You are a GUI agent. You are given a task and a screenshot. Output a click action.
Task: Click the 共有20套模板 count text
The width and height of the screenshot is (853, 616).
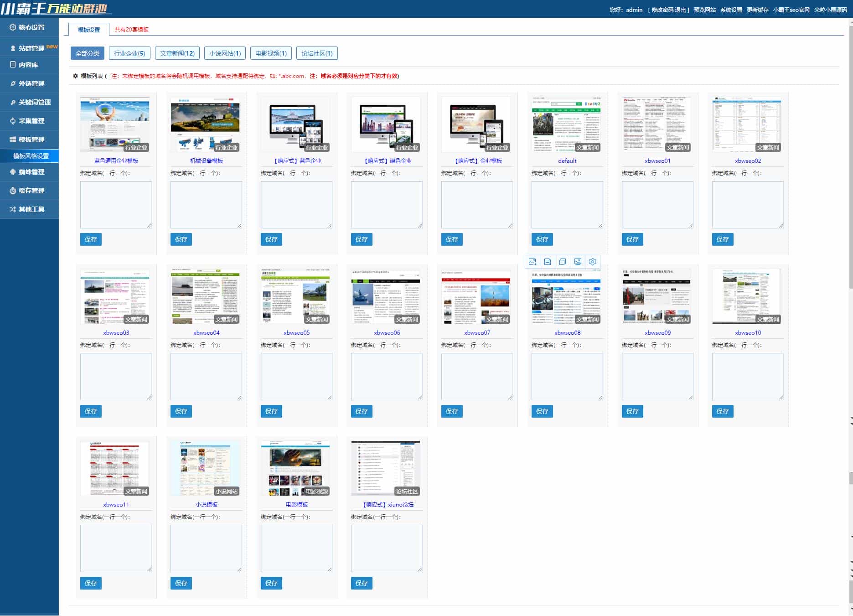[x=131, y=30]
